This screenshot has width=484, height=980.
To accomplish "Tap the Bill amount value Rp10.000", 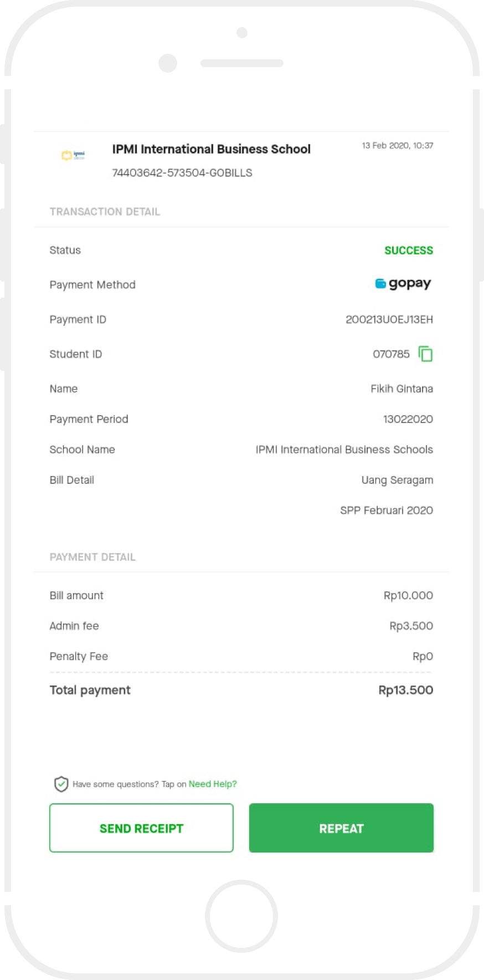I will [x=408, y=595].
